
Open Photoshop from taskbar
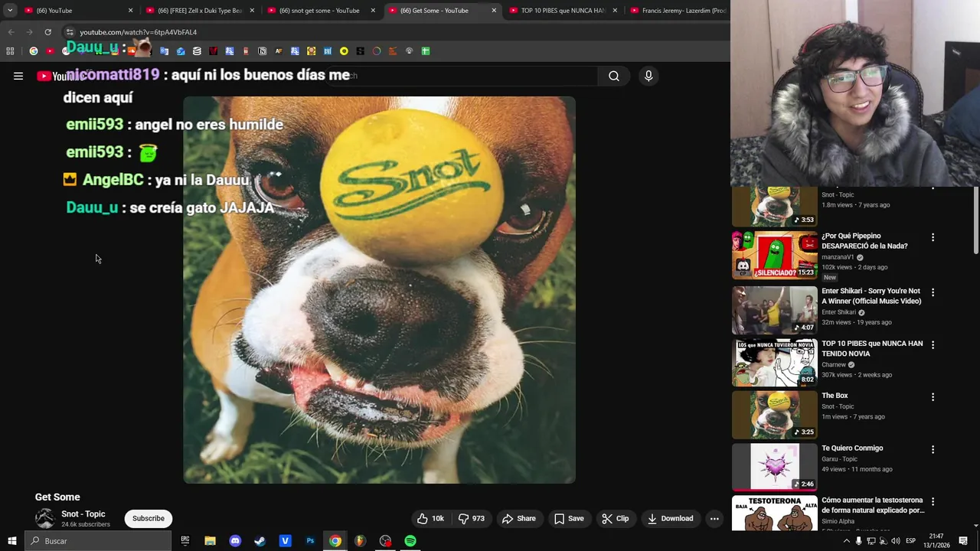point(310,541)
